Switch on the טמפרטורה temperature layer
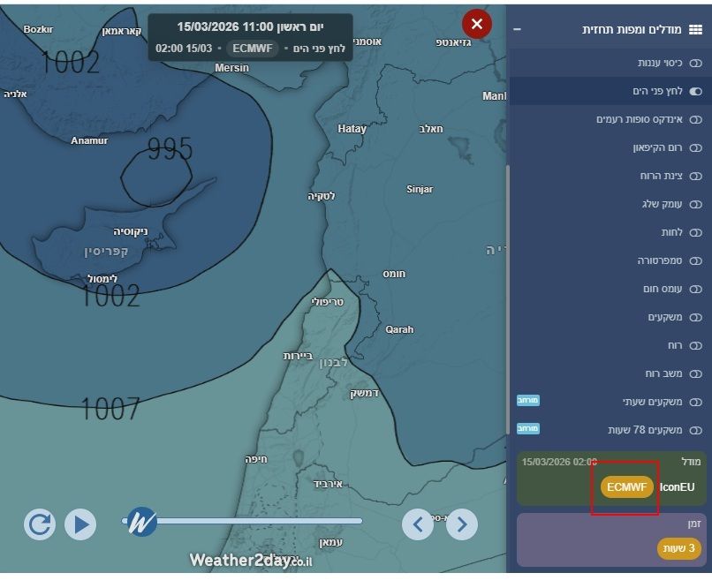Screen dimensions: 712x588 point(695,260)
